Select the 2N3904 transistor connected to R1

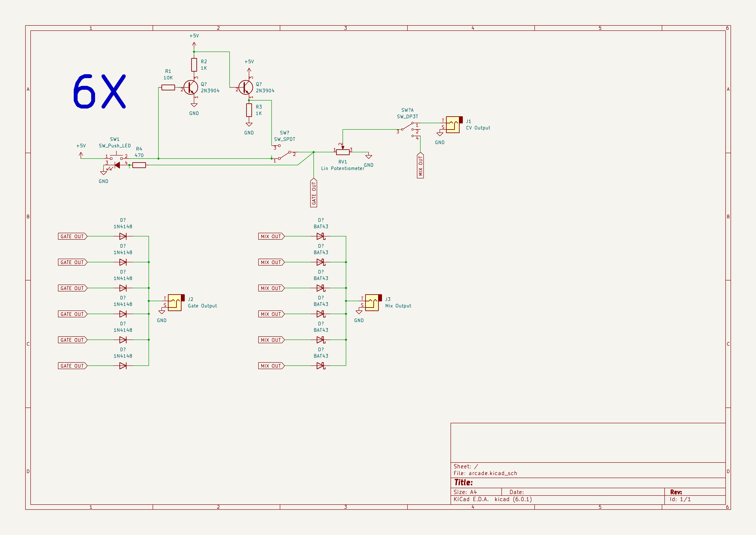[x=191, y=88]
